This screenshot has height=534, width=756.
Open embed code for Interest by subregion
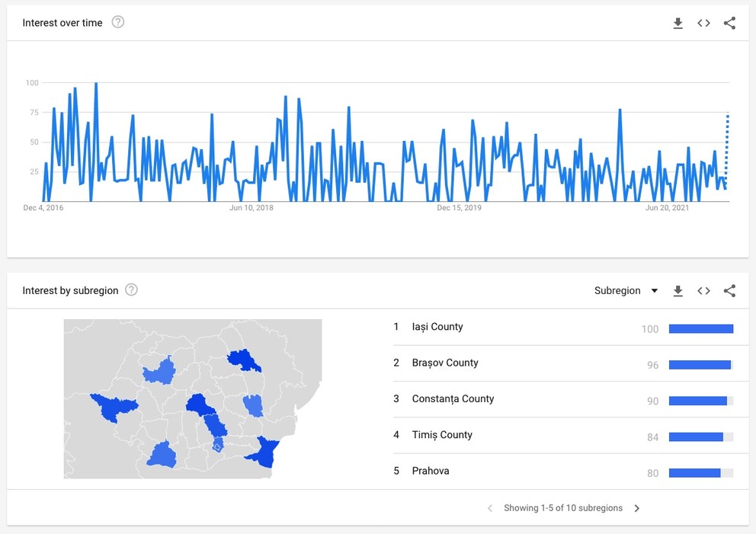point(703,290)
